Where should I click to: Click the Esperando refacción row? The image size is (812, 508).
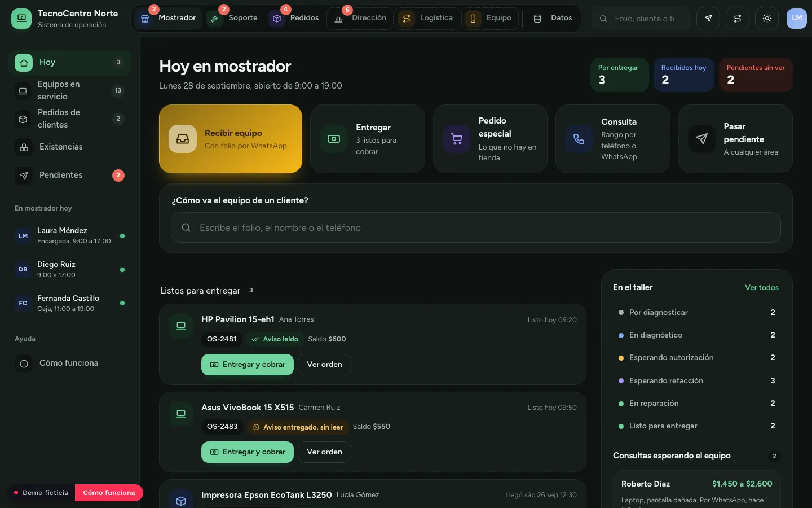pos(697,381)
